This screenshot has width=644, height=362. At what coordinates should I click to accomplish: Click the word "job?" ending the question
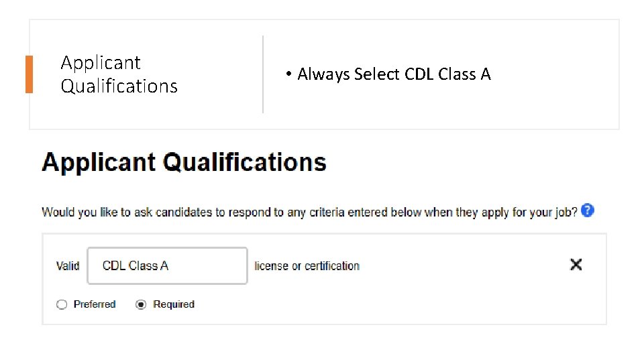tap(565, 213)
